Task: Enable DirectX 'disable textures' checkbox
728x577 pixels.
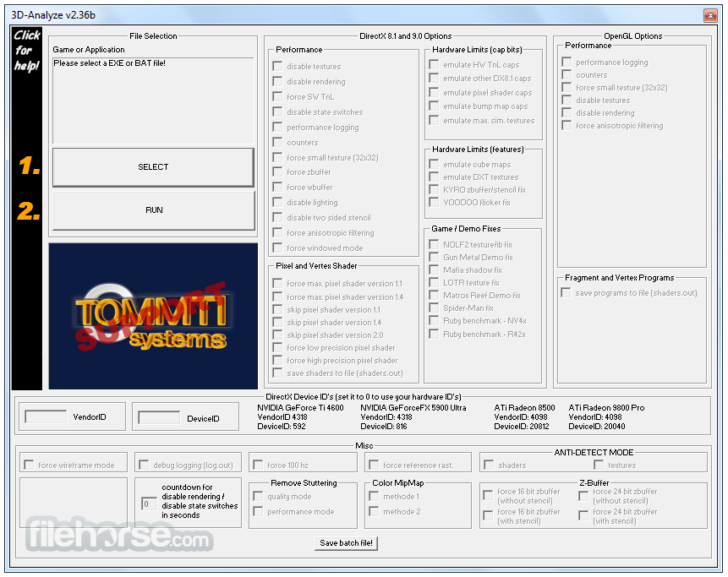Action: [x=277, y=66]
